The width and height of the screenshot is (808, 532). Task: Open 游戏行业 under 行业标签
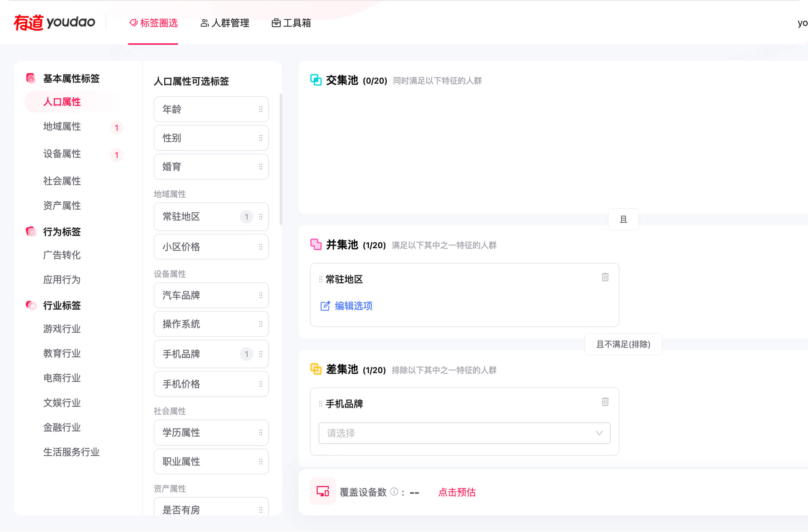pos(62,329)
